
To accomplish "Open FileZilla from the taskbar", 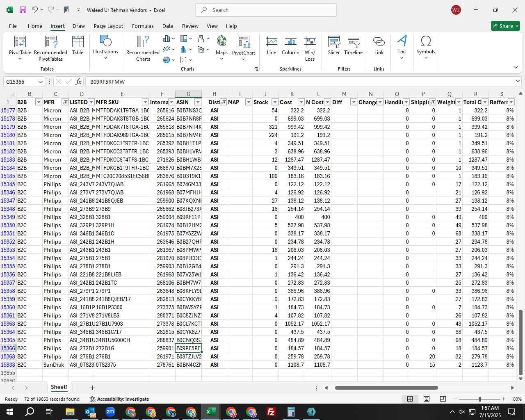I will click(x=271, y=412).
